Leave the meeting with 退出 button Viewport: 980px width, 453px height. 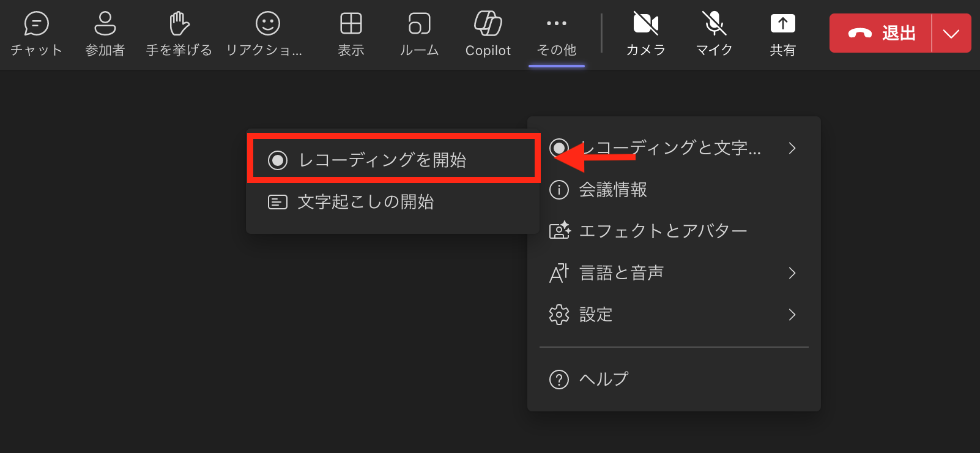(x=881, y=33)
